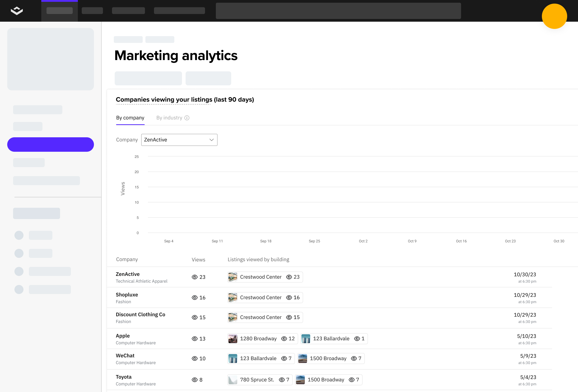
Task: Click the 5/10/23 date in Apple row
Action: [x=527, y=336]
